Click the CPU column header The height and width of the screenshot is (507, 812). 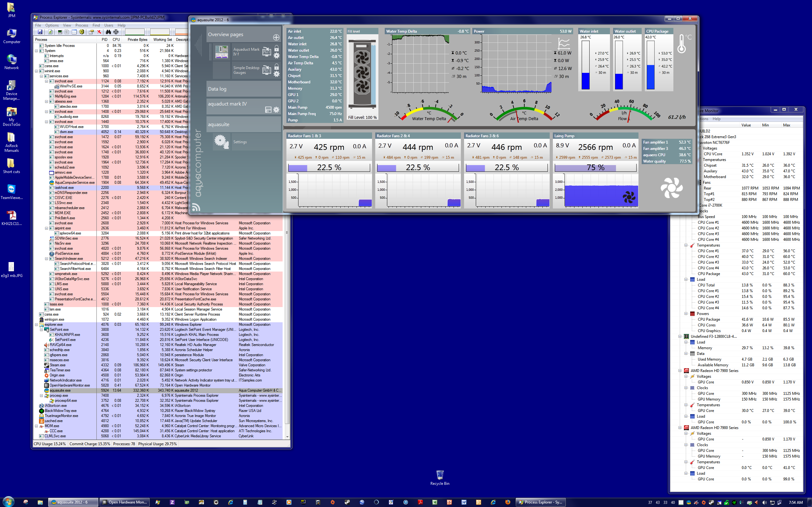coord(116,40)
